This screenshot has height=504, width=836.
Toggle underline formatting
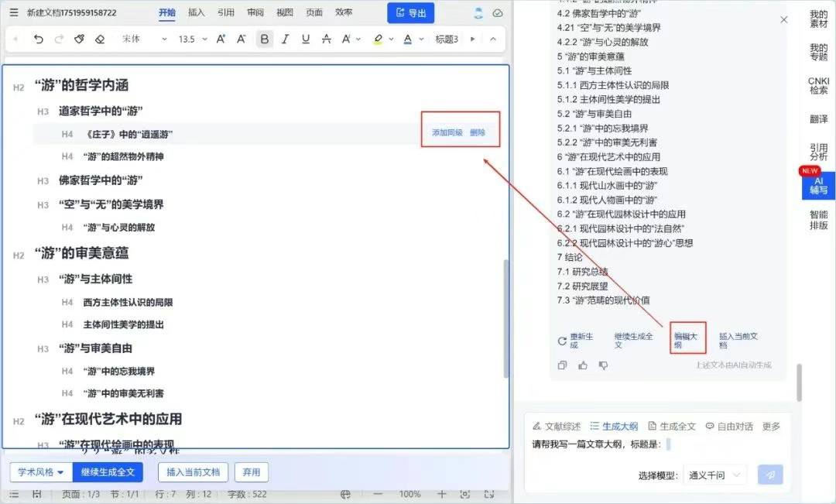306,39
